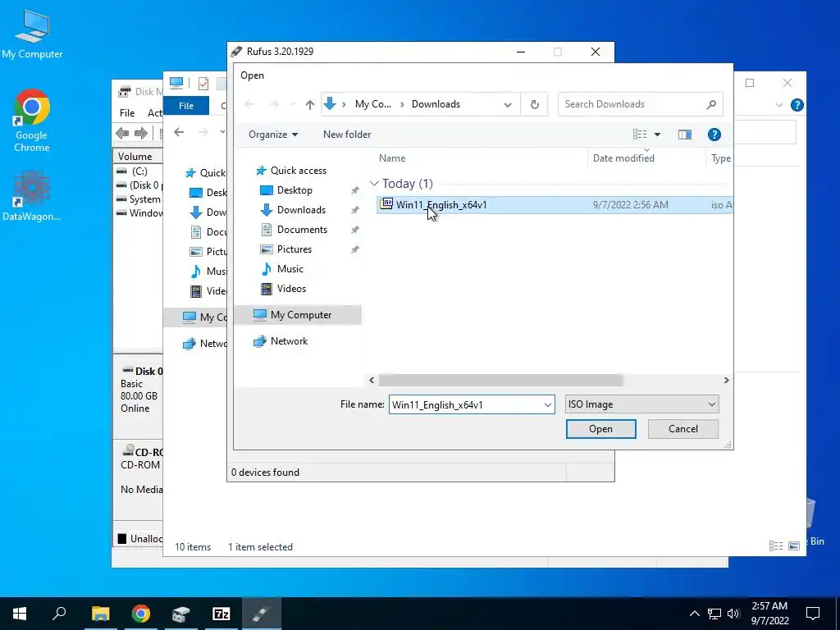Change the view layout icon
The image size is (840, 630).
pyautogui.click(x=640, y=135)
